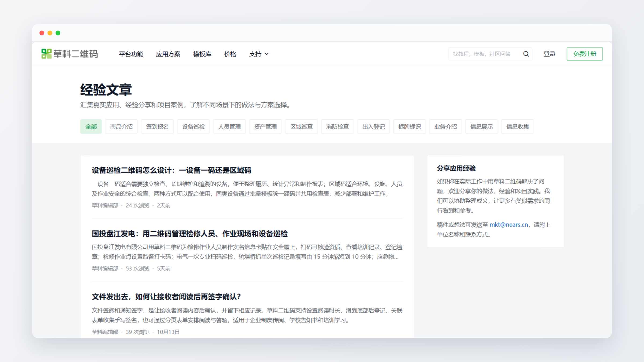Image resolution: width=644 pixels, height=362 pixels.
Task: Click the 分享应用经验 heading
Action: click(x=456, y=168)
